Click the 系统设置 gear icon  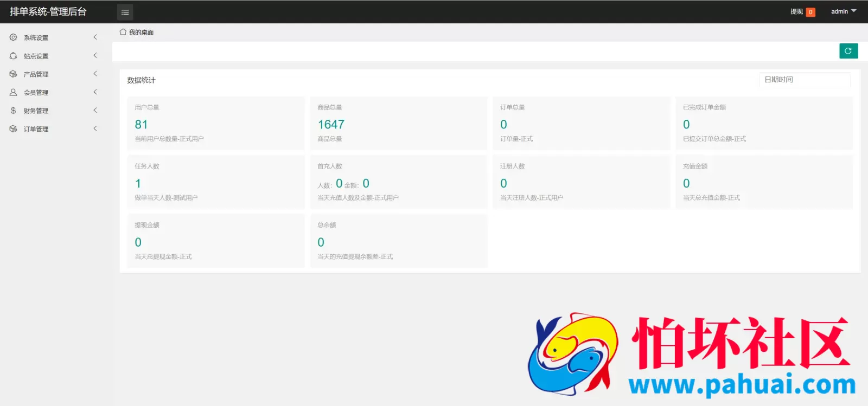click(14, 37)
